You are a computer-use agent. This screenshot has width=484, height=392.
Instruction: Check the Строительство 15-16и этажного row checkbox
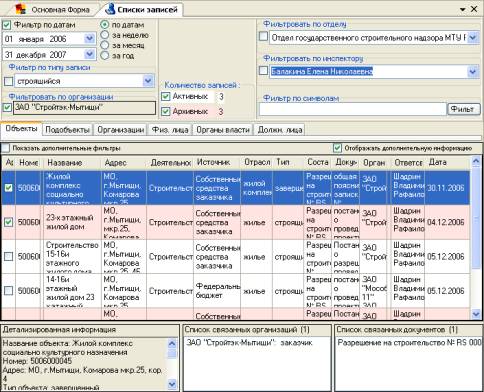point(8,256)
